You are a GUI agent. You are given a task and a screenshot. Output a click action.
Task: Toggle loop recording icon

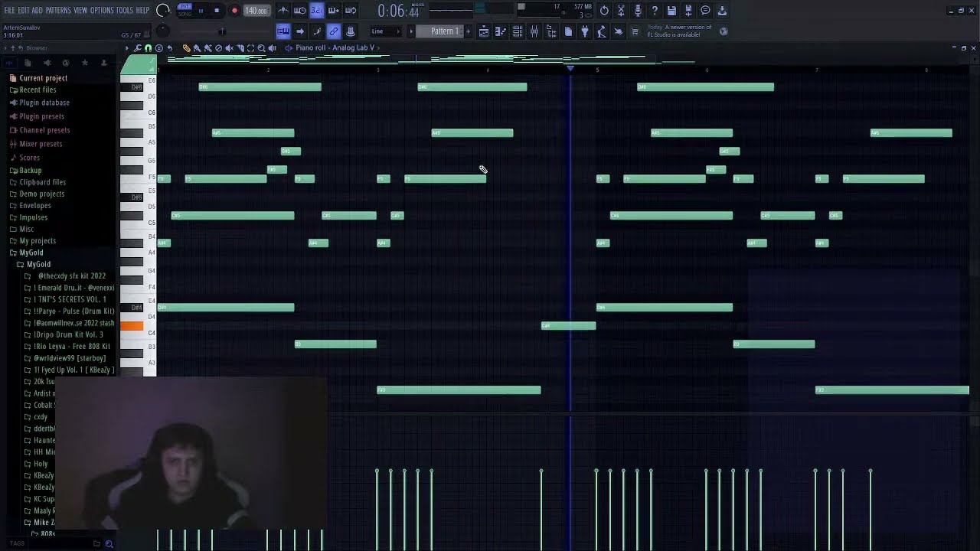pyautogui.click(x=351, y=11)
